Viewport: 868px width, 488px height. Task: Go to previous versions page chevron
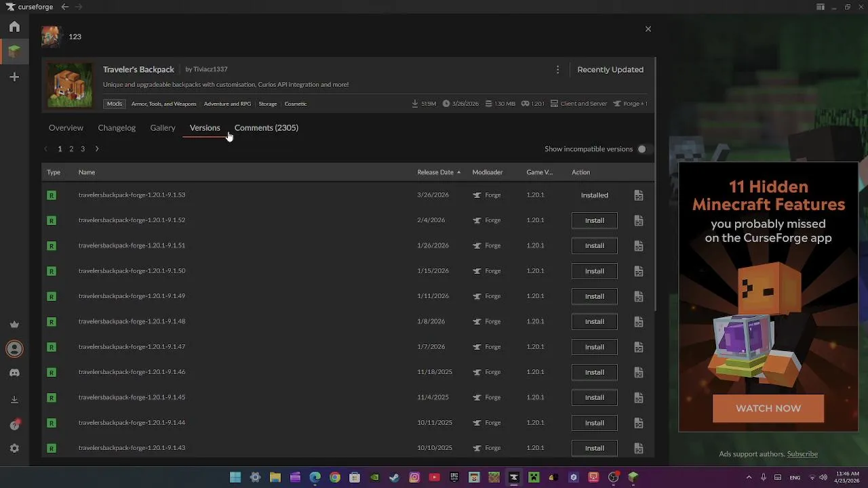click(46, 149)
